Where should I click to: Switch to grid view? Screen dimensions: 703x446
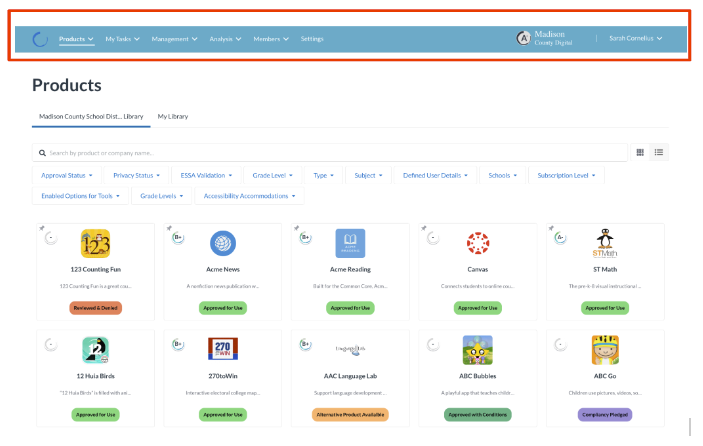[x=640, y=152]
